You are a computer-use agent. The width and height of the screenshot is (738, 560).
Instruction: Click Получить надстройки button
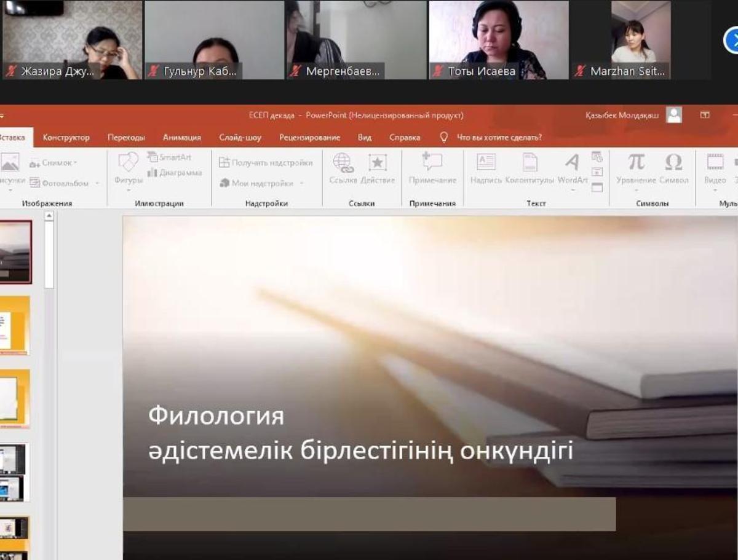266,163
